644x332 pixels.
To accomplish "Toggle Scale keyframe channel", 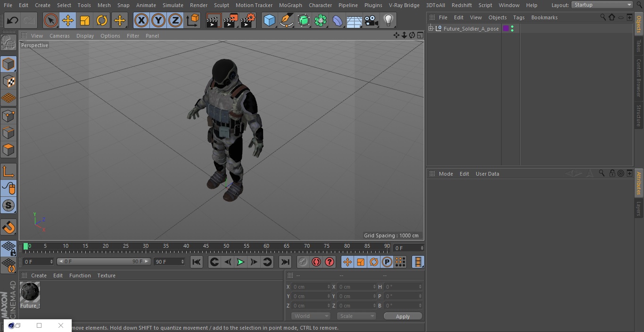I will pos(361,262).
